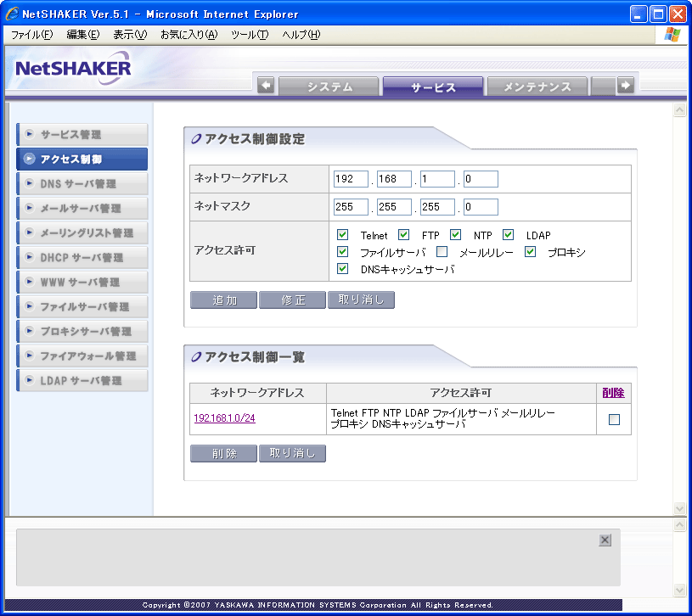The width and height of the screenshot is (692, 616).
Task: Uncheck the ファイルサーバ checkbox
Action: tap(342, 252)
